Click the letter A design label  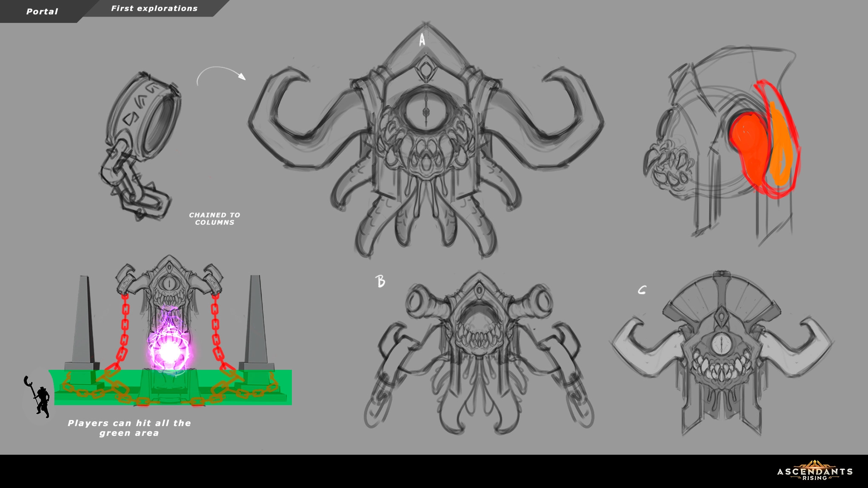pyautogui.click(x=422, y=40)
